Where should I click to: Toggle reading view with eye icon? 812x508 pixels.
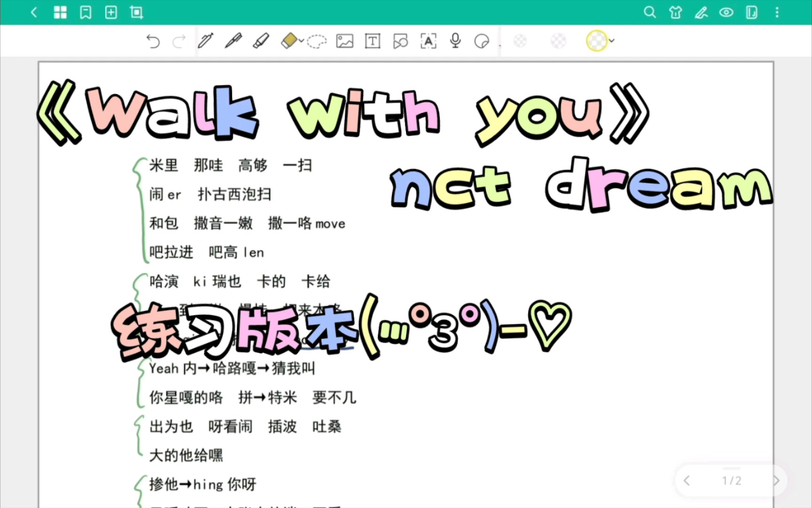click(x=726, y=12)
